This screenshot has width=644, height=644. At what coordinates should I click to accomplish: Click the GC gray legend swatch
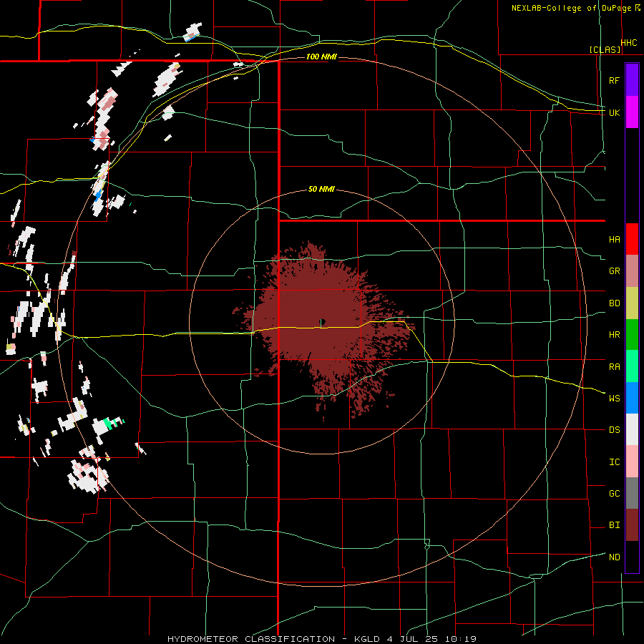[x=632, y=493]
